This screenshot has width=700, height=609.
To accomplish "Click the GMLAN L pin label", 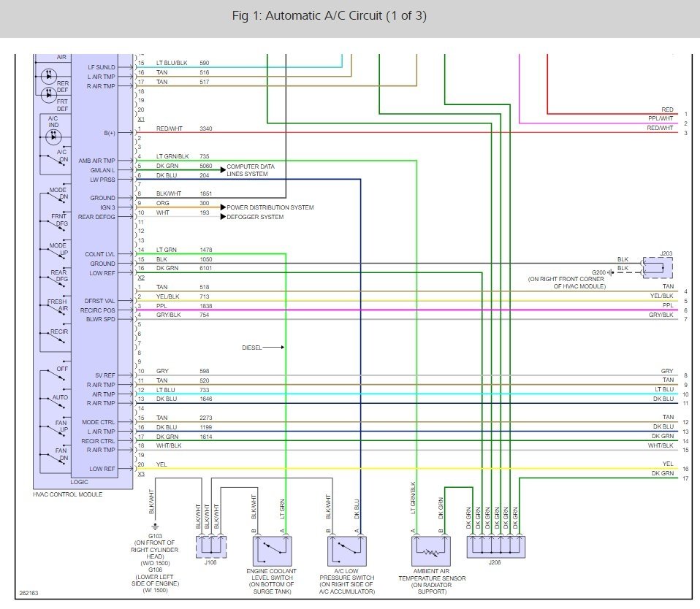I will point(103,170).
